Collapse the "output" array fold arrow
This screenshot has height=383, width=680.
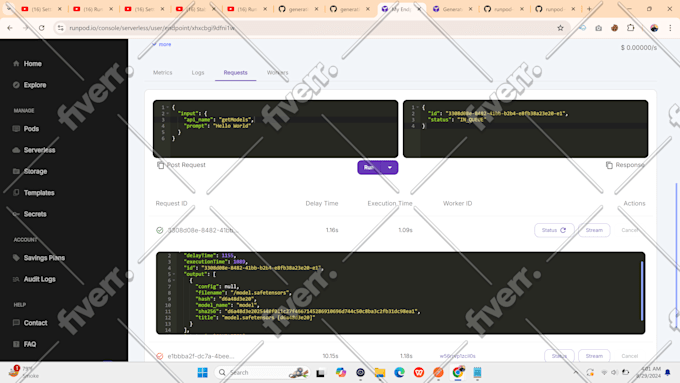coord(174,274)
